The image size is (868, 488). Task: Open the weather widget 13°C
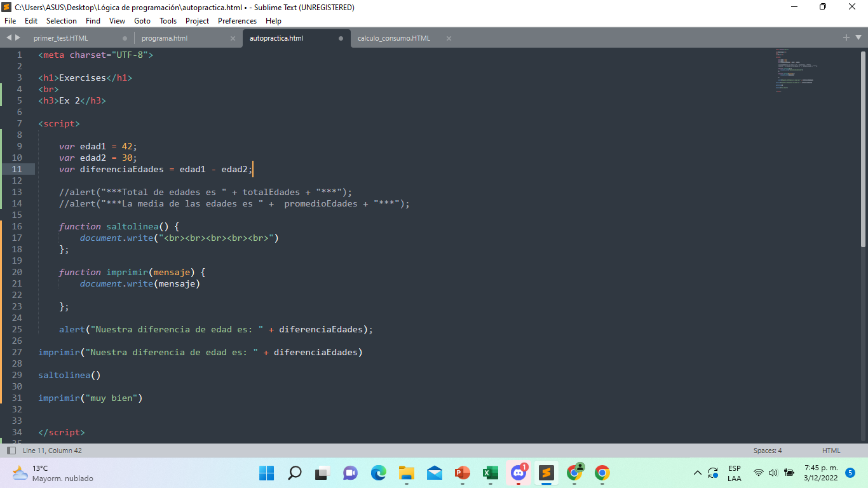[52, 473]
